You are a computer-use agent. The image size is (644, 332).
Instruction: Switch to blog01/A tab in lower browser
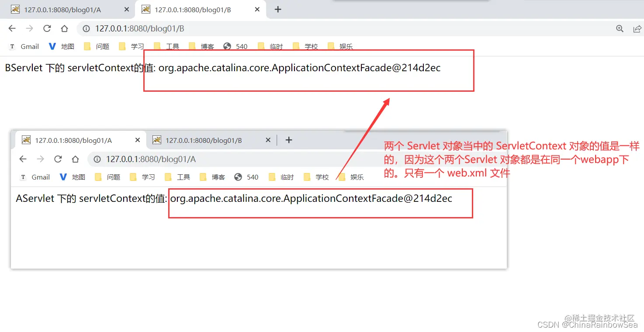pos(81,140)
